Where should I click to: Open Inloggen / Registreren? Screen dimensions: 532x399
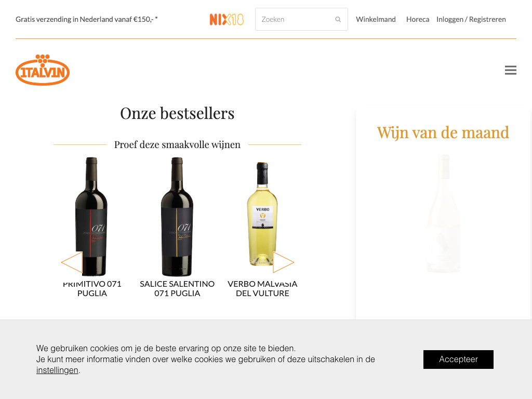click(471, 19)
